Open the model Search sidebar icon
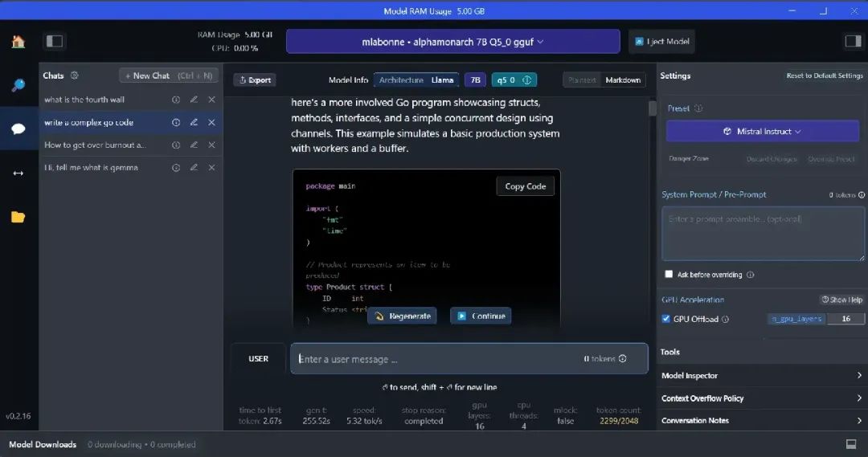Viewport: 868px width, 457px height. pyautogui.click(x=18, y=84)
